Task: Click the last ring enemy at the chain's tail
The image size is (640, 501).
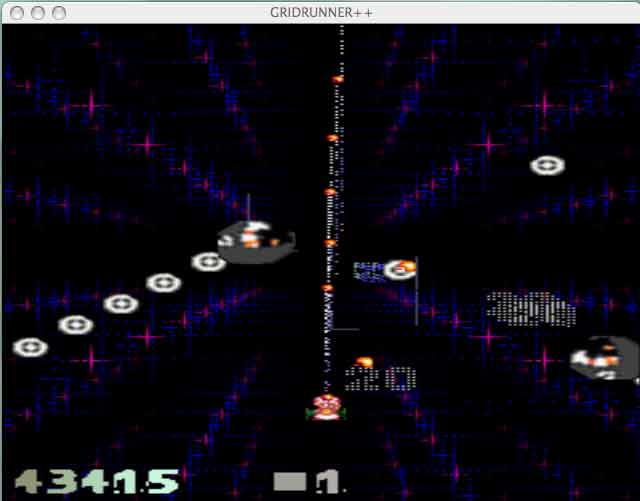Action: point(30,347)
